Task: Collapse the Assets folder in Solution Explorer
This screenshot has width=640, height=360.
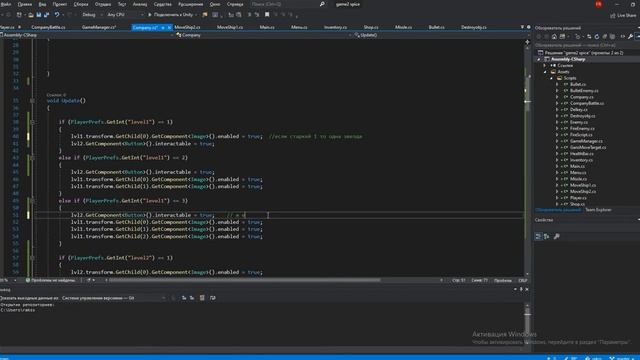Action: click(x=545, y=72)
